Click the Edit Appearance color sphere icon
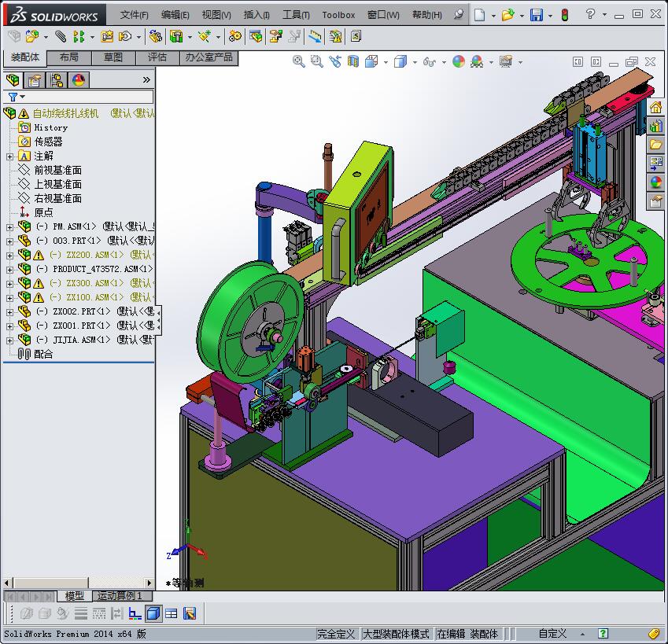 tap(459, 61)
